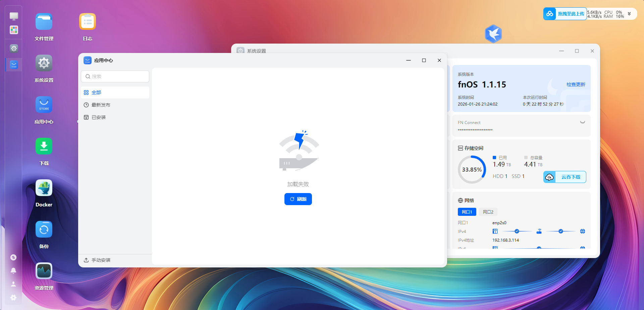Click the IPv4 NAS device icon
Image resolution: width=644 pixels, height=310 pixels.
pos(495,231)
